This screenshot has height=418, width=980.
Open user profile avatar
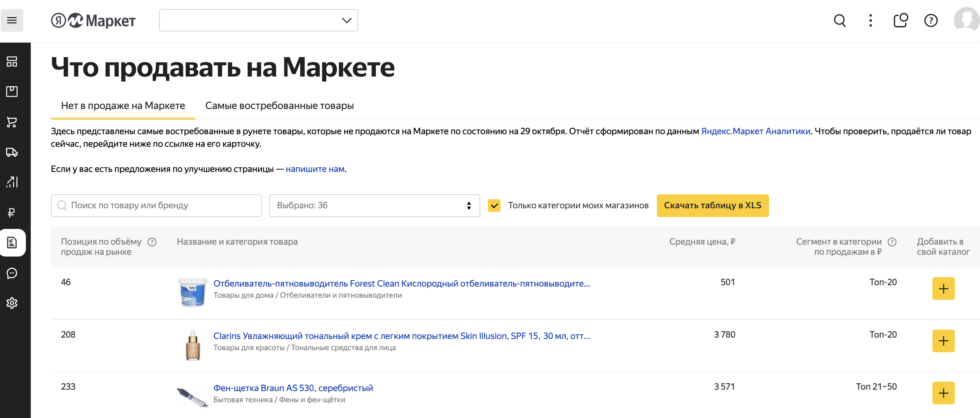pyautogui.click(x=966, y=19)
